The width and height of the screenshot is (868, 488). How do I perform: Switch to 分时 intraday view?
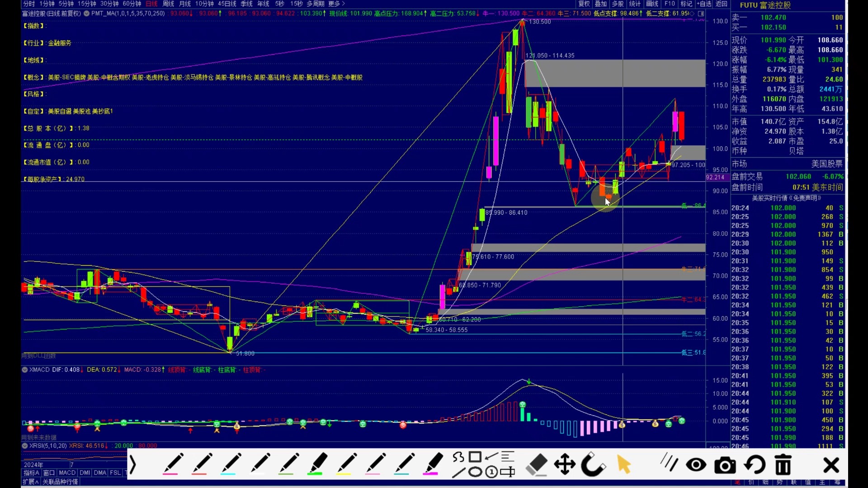(x=28, y=4)
